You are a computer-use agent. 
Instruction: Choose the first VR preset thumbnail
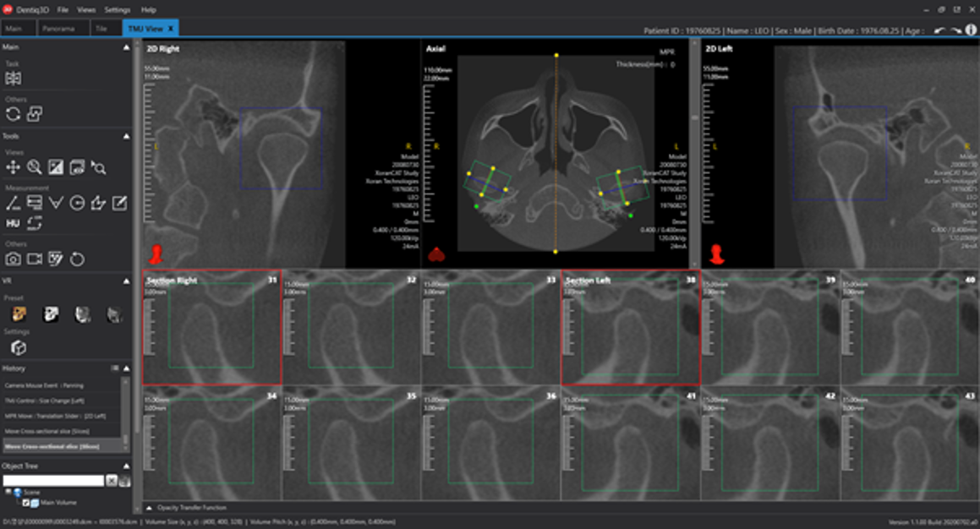[18, 314]
